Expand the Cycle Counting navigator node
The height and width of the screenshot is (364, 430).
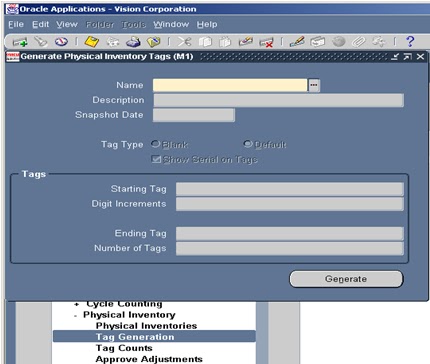[x=77, y=304]
